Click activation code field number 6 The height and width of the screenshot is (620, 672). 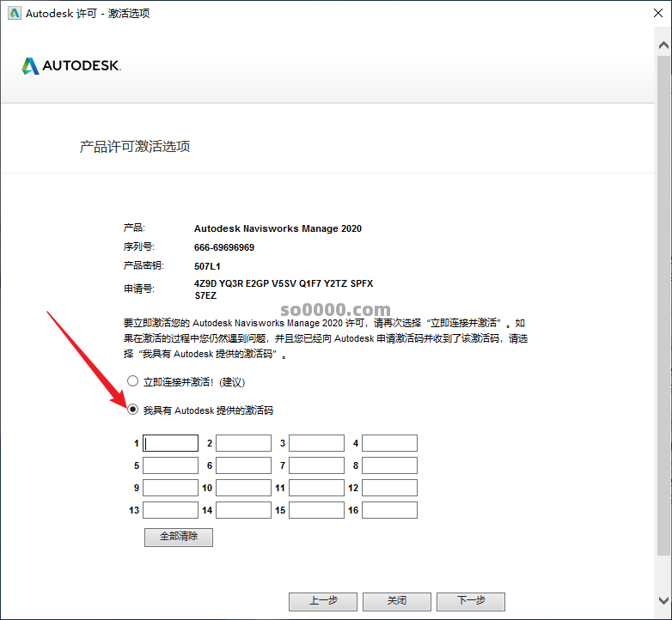click(243, 465)
